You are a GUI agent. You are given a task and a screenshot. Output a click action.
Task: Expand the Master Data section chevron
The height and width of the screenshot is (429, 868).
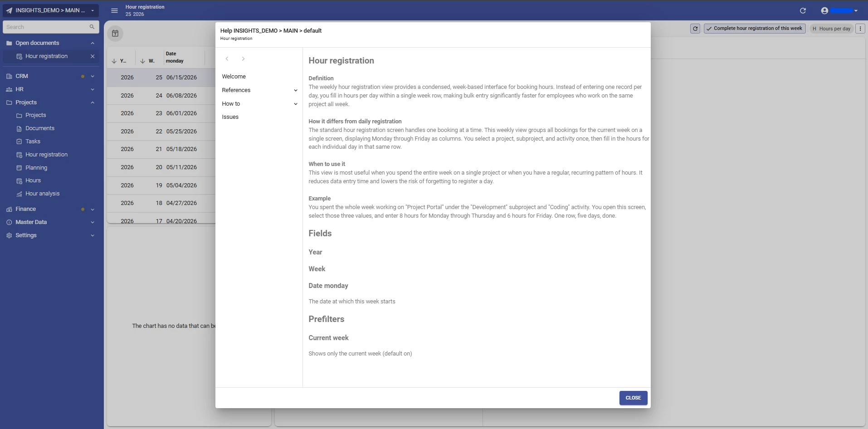click(x=93, y=222)
